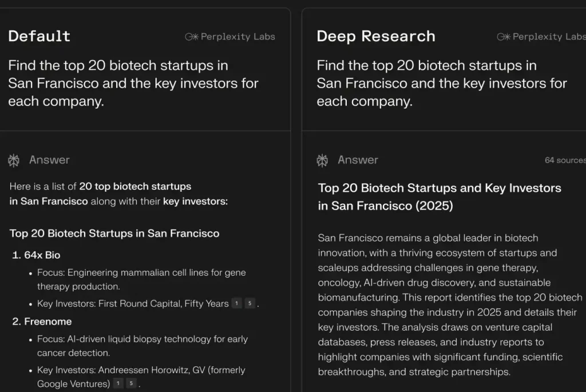Open citation 5 after Google Ventures
Screen dimensions: 586x392
coord(130,383)
